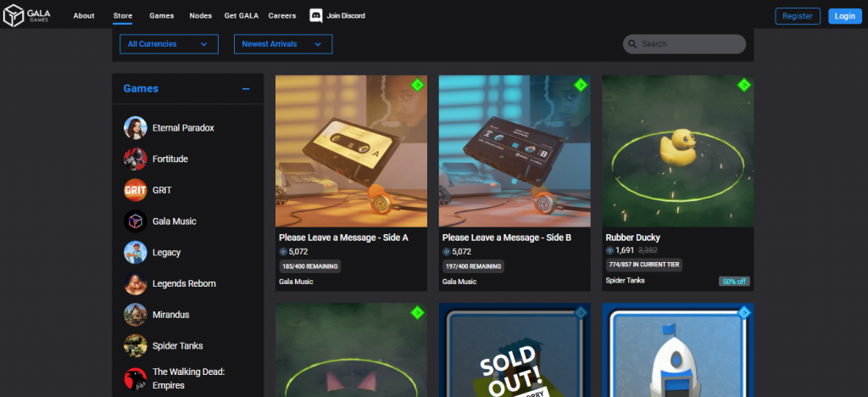Click the struck-through '3,382' price
This screenshot has width=868, height=397.
pyautogui.click(x=648, y=250)
